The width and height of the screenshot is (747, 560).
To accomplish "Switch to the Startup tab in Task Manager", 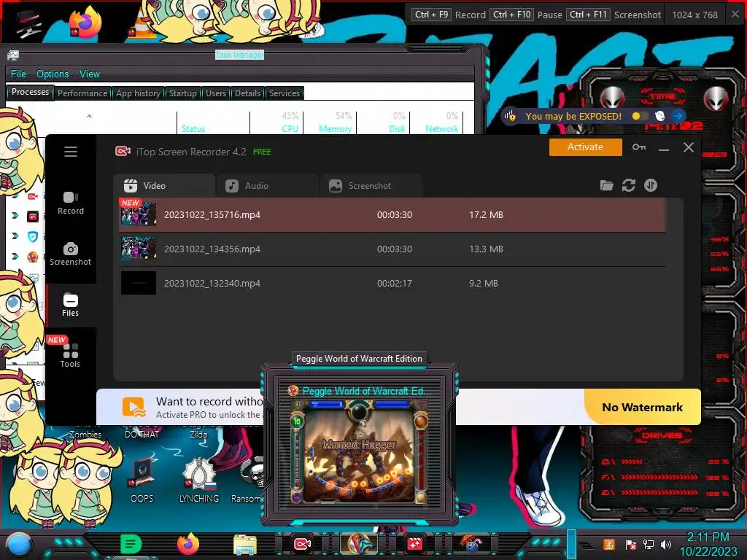I will click(x=183, y=93).
